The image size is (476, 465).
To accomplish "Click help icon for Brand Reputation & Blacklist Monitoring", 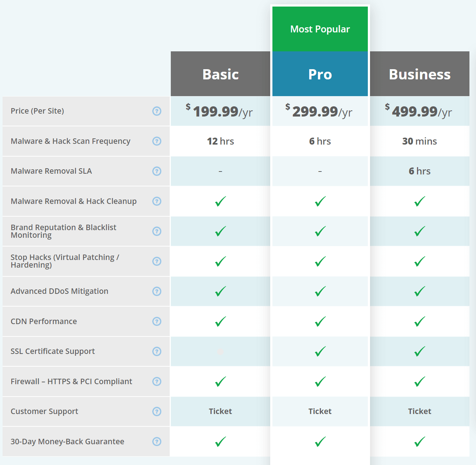I will [x=157, y=231].
